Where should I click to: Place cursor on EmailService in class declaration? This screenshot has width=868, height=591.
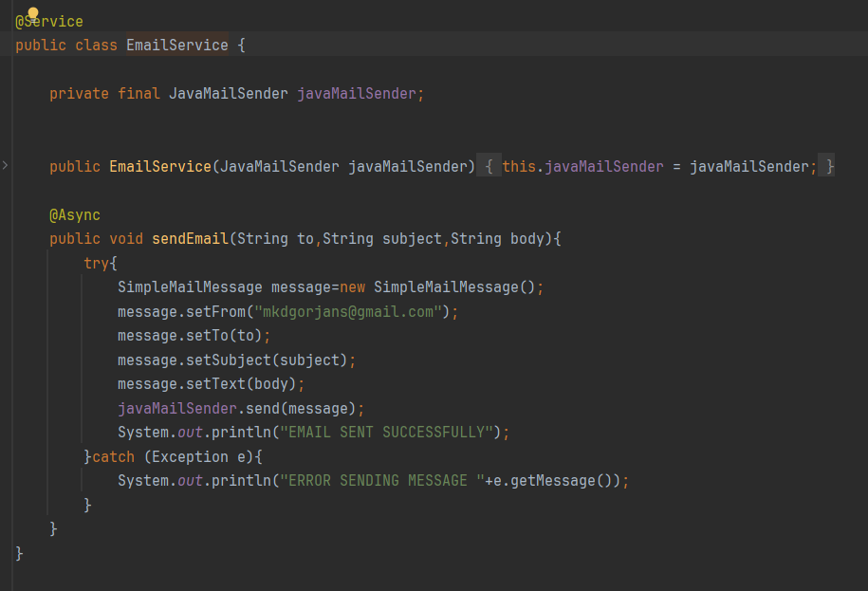click(x=176, y=45)
